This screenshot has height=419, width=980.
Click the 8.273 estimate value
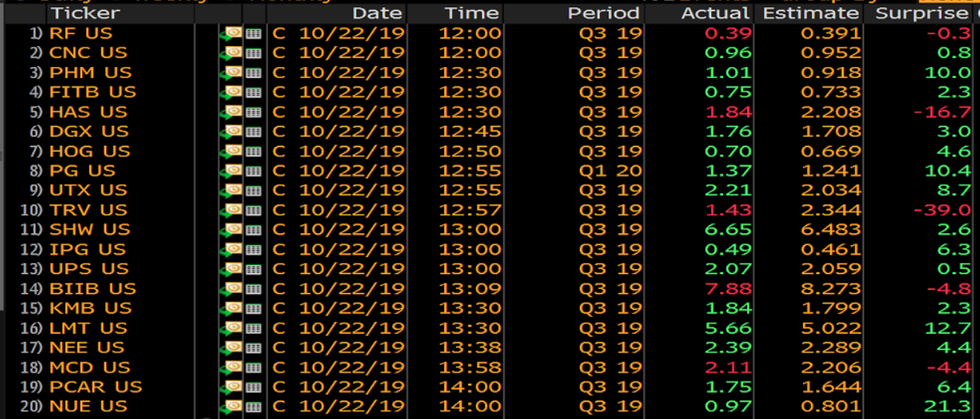831,288
